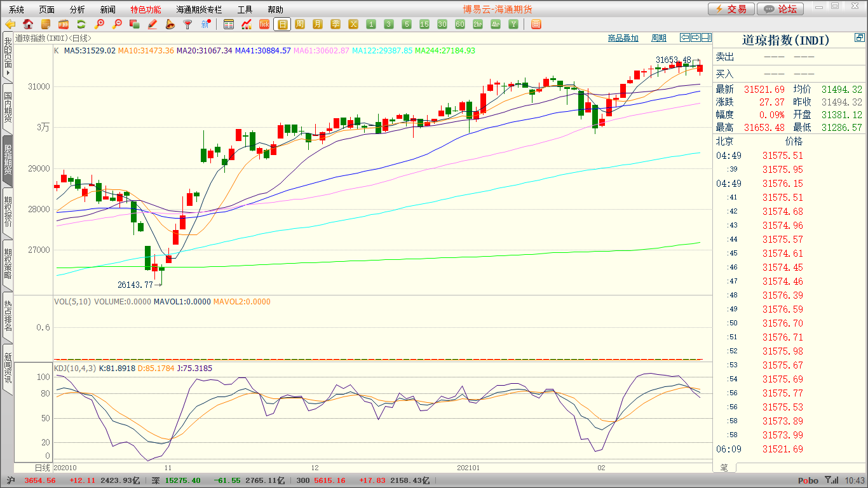Screen dimensions: 868x488
Task: Click the chart left arrow button
Action: pyautogui.click(x=685, y=38)
